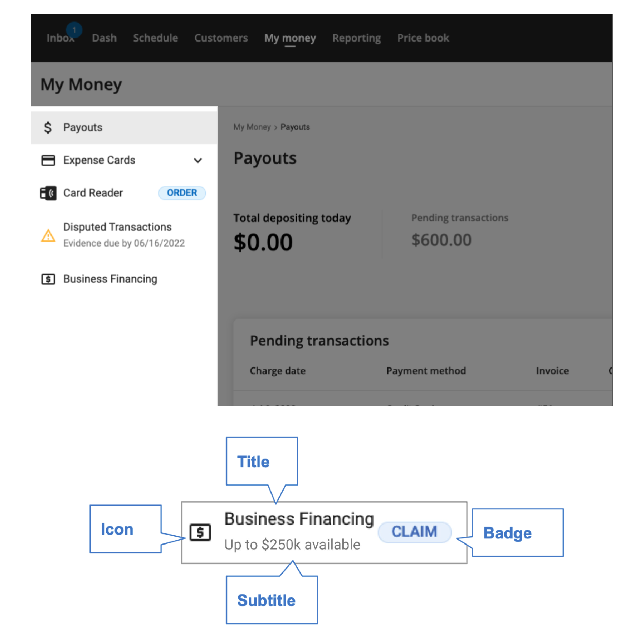Open the Reporting tab
The height and width of the screenshot is (644, 644).
(356, 38)
